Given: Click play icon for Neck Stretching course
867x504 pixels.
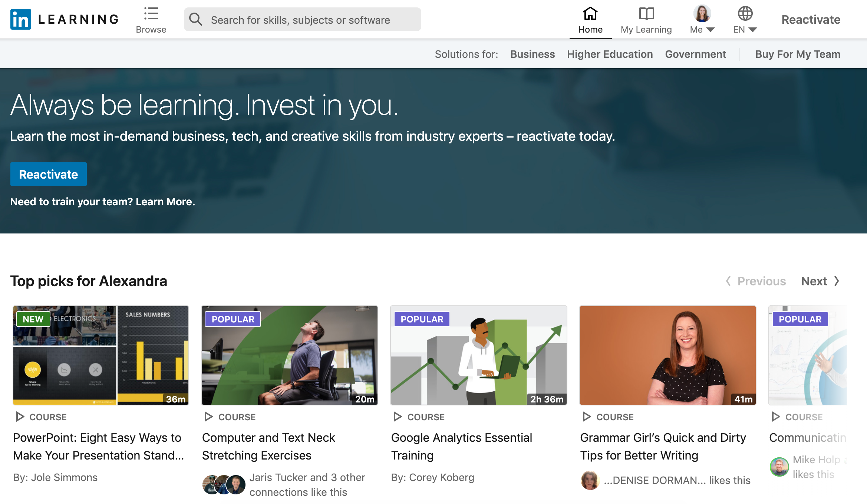Looking at the screenshot, I should (209, 417).
